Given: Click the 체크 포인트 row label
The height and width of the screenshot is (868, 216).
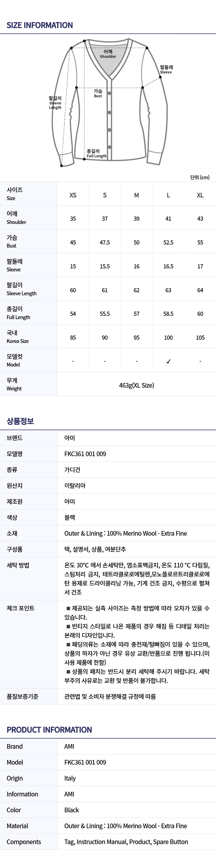Looking at the screenshot, I should [x=21, y=608].
